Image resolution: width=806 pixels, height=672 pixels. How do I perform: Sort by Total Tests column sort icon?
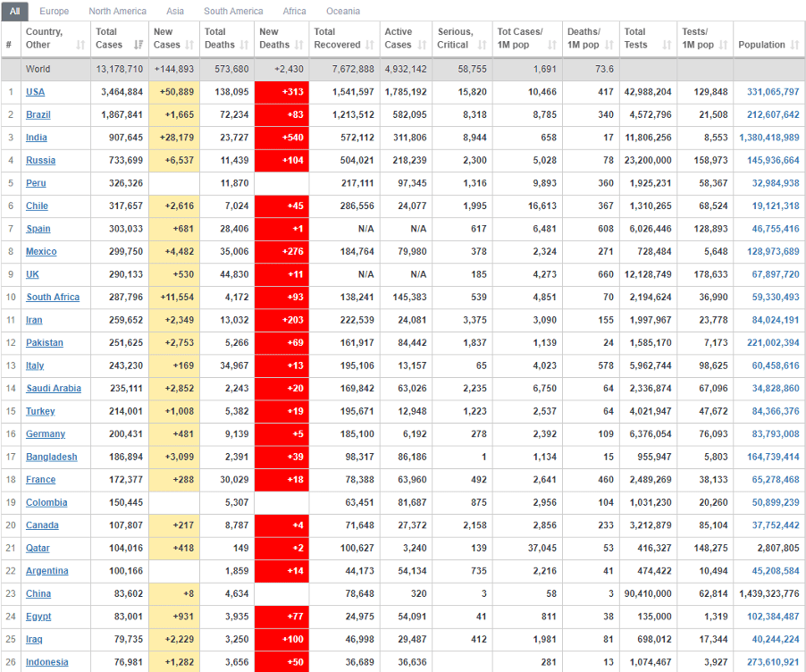click(667, 46)
